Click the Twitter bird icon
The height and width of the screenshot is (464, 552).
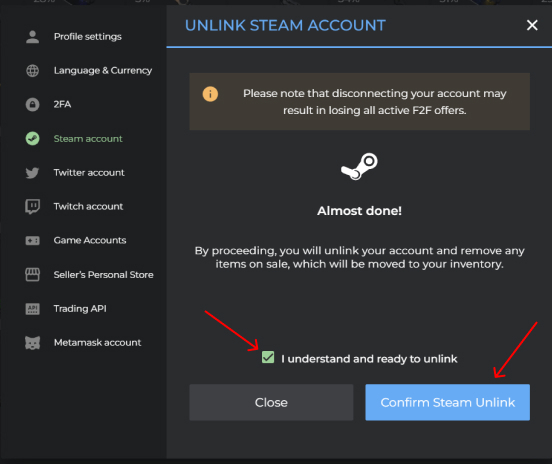tap(32, 173)
